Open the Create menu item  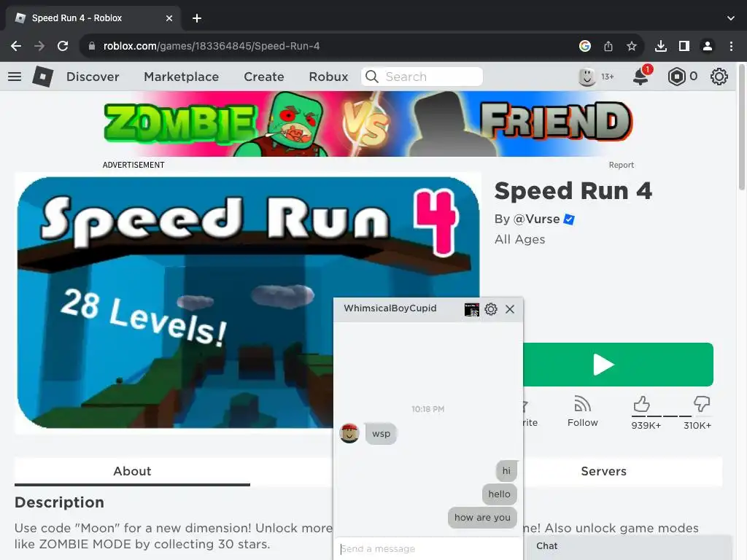[x=264, y=77]
